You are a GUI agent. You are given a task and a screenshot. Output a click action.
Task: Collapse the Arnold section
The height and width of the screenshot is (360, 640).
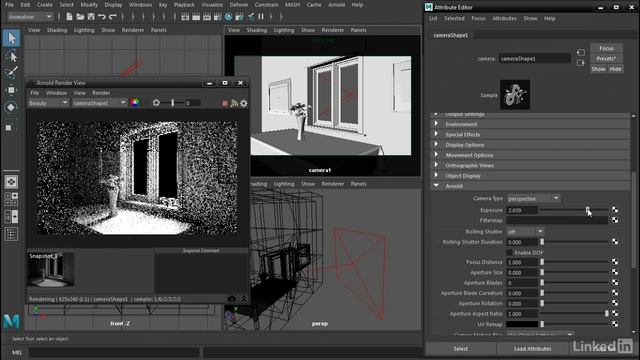530,186
